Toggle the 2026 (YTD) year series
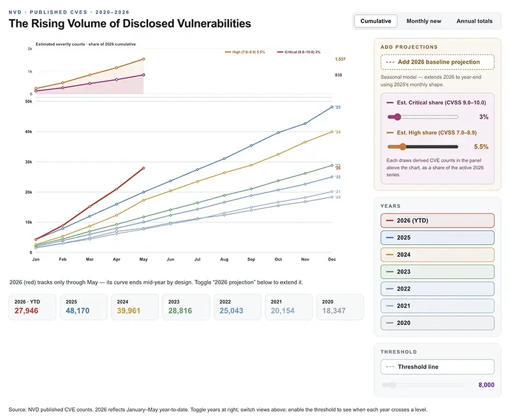The image size is (510, 420). tap(437, 221)
